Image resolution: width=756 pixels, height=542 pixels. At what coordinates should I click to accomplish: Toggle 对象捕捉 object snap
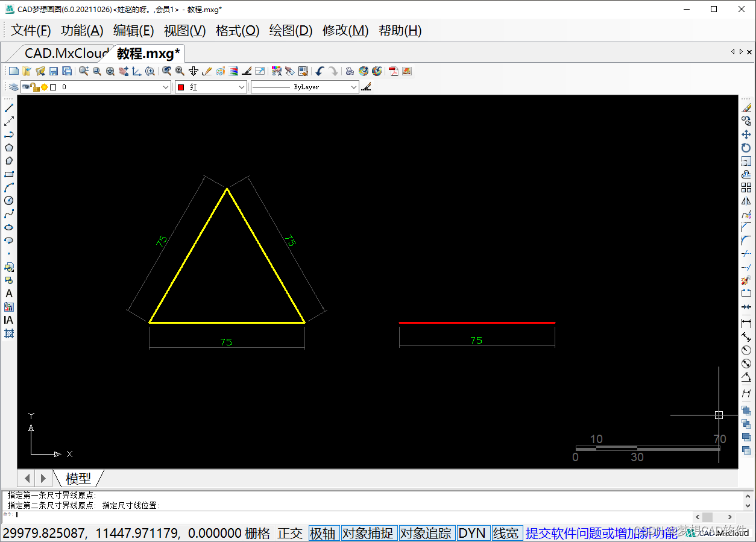pyautogui.click(x=368, y=533)
